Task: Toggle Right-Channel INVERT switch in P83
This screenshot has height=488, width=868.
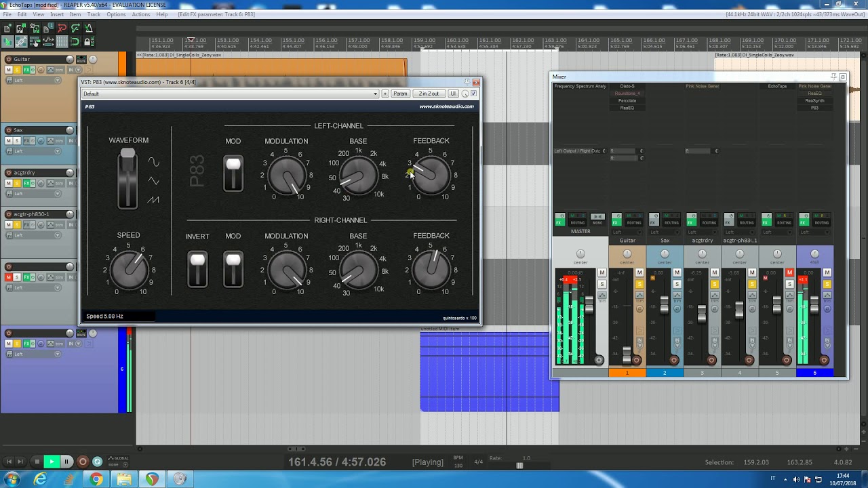Action: click(x=197, y=268)
